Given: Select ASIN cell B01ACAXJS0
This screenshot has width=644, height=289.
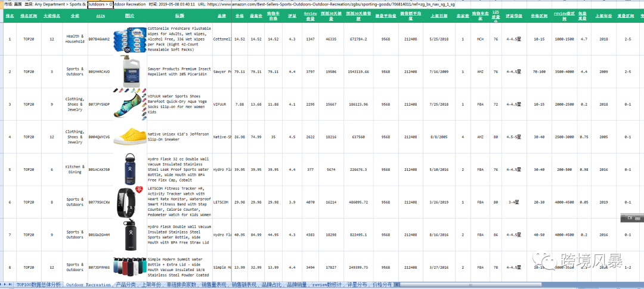Looking at the screenshot, I should point(100,170).
